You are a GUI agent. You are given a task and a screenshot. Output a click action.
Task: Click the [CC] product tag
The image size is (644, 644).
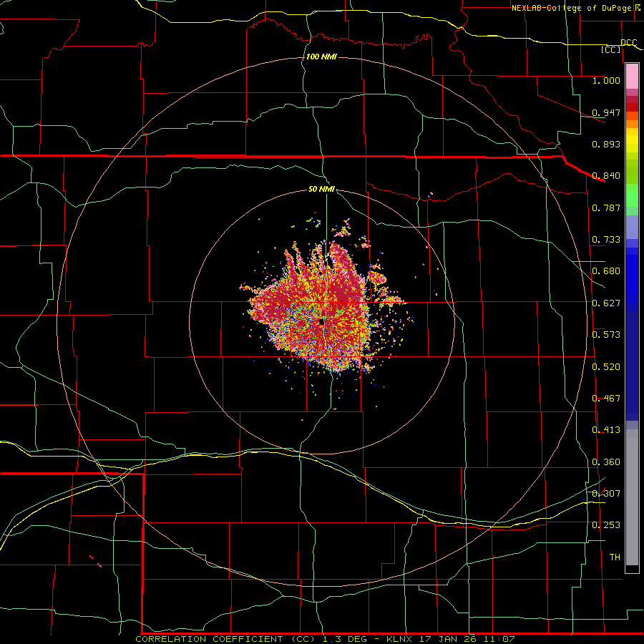[x=611, y=49]
